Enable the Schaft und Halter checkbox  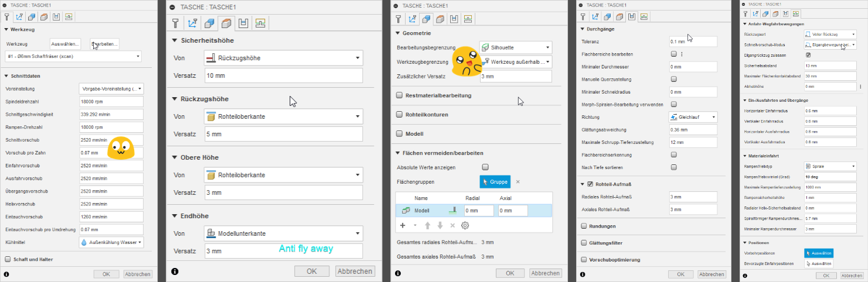click(8, 259)
